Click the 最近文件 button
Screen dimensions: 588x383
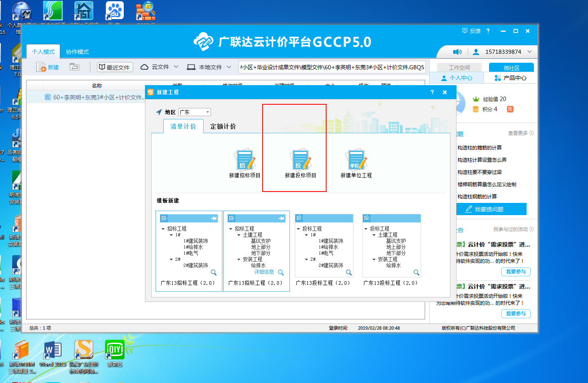click(116, 67)
